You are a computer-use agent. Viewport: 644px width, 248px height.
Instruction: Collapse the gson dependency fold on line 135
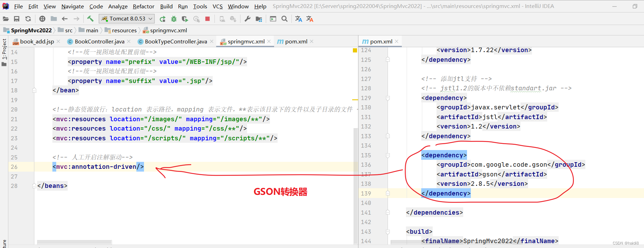point(388,155)
